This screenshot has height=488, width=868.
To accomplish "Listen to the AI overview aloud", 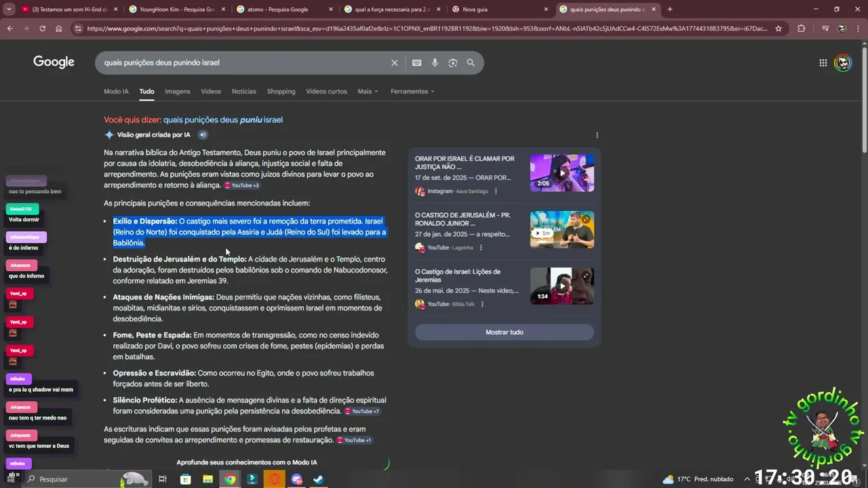I will tap(202, 135).
